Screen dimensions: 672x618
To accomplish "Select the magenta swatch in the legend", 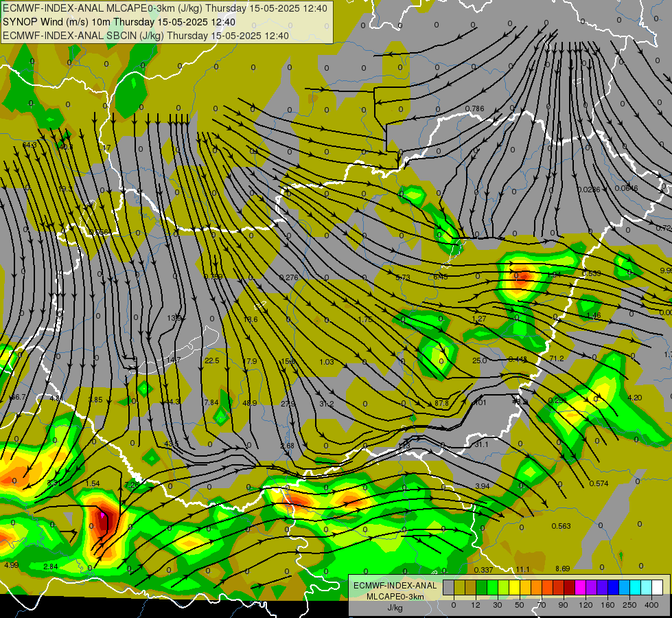I will (580, 587).
